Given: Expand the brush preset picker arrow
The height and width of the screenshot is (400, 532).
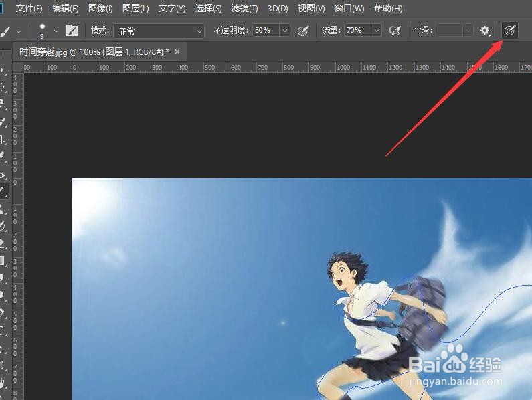Looking at the screenshot, I should [x=56, y=31].
